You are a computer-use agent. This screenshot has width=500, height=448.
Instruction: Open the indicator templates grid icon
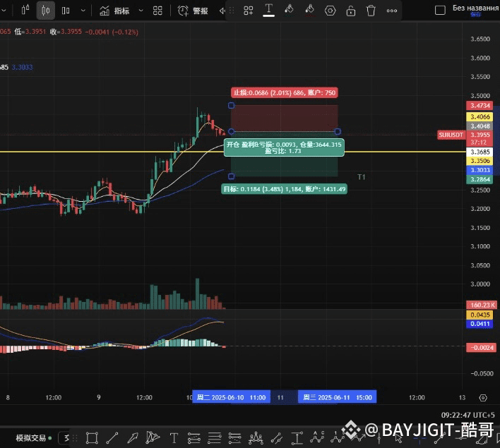point(157,11)
